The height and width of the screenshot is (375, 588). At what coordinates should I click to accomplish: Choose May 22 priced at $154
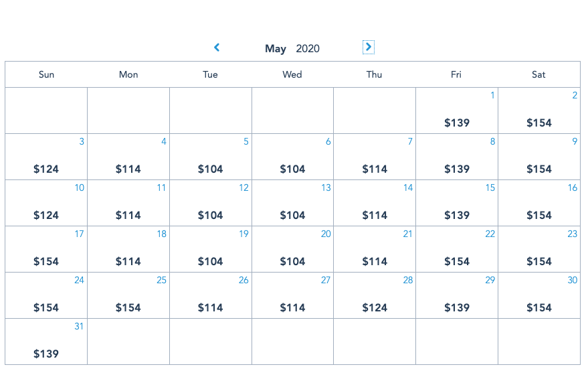click(x=457, y=250)
